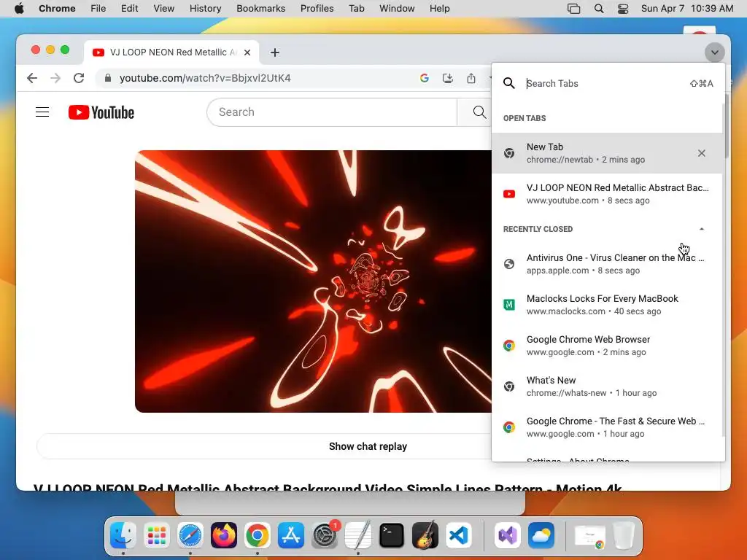The height and width of the screenshot is (560, 747).
Task: Open Google Chrome from the Dock
Action: [x=258, y=535]
